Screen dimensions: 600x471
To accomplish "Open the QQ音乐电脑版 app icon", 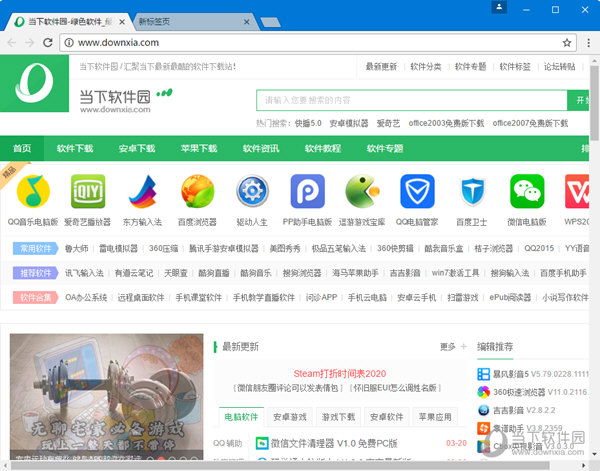I will pyautogui.click(x=34, y=190).
